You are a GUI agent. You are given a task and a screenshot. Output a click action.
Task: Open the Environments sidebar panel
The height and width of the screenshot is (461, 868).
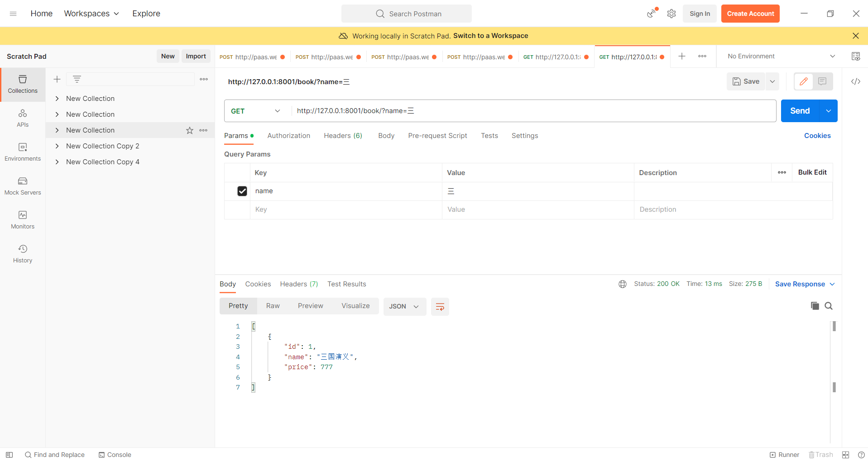point(23,152)
